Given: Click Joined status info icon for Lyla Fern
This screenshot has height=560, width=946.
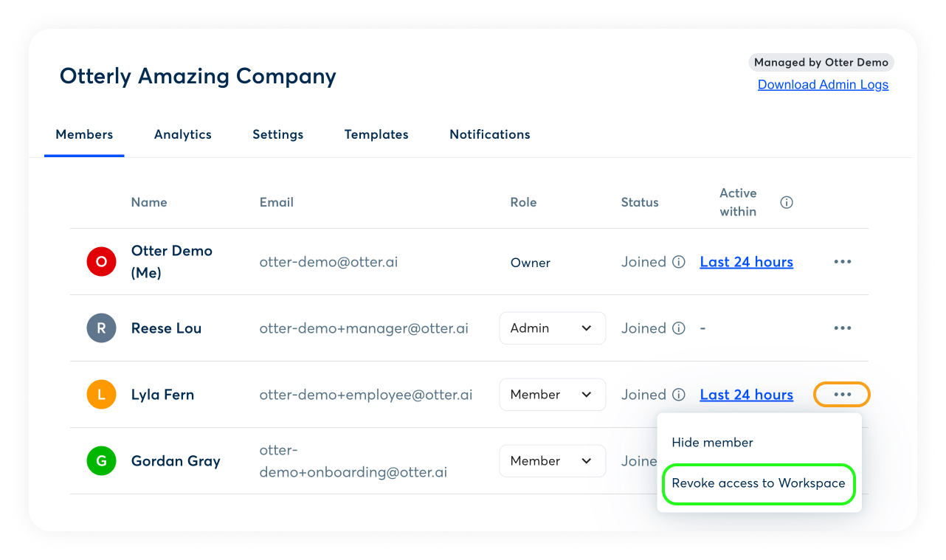Looking at the screenshot, I should tap(679, 395).
